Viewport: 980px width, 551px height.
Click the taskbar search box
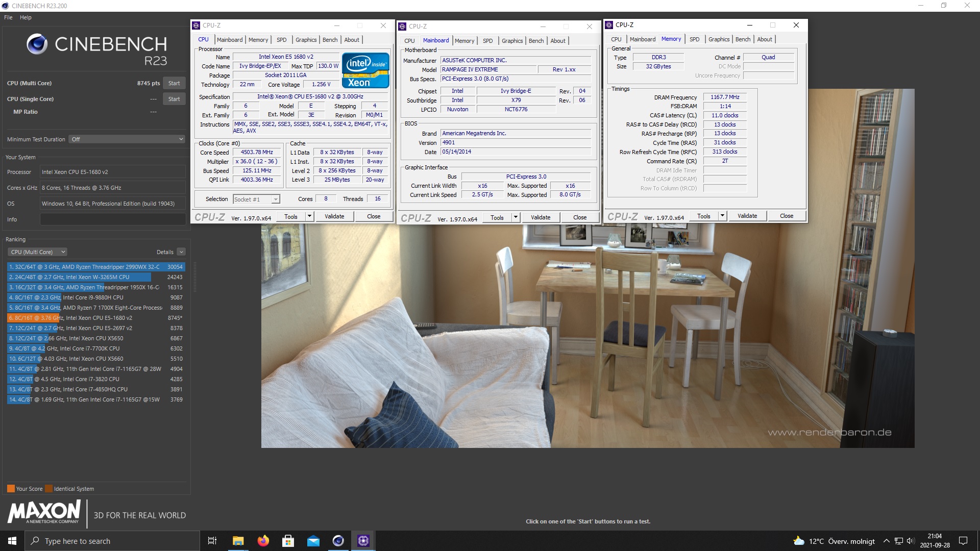point(112,541)
